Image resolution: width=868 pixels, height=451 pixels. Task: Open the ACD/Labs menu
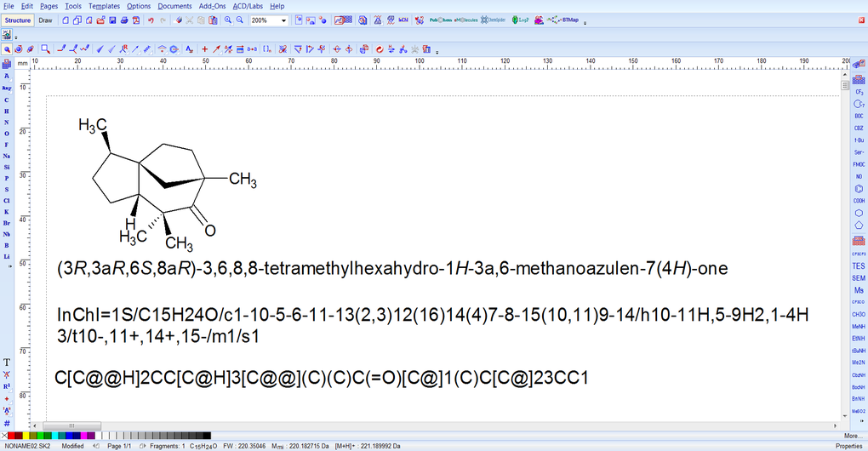coord(248,6)
